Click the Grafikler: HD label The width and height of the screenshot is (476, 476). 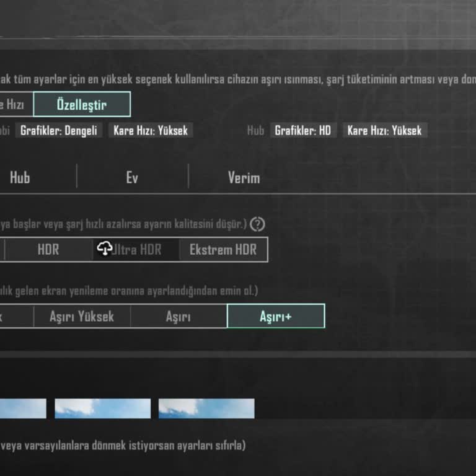tap(303, 130)
